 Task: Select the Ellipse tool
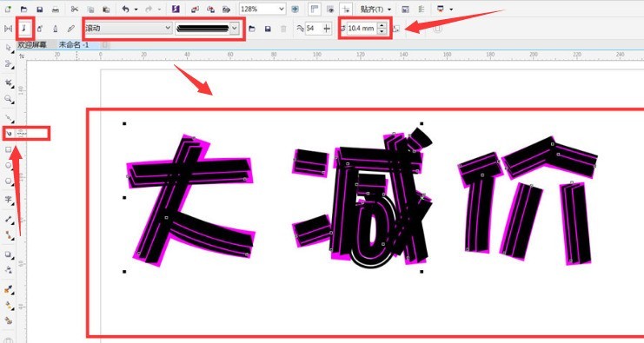point(9,165)
